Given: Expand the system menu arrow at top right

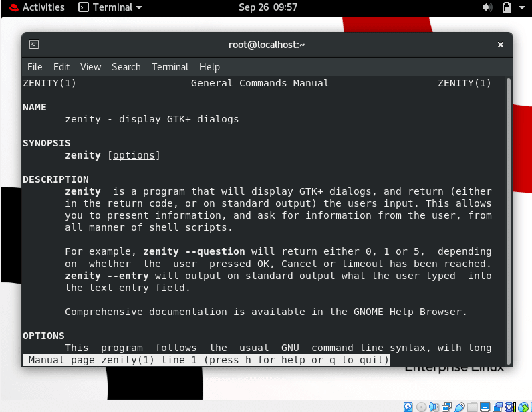Looking at the screenshot, I should (x=522, y=7).
